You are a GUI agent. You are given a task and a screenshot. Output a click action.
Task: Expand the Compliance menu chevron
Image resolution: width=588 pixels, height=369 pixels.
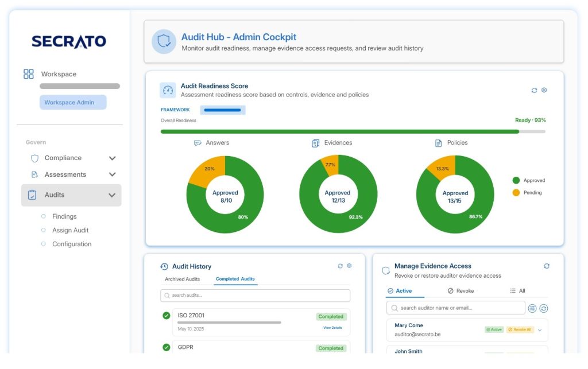[x=112, y=158]
